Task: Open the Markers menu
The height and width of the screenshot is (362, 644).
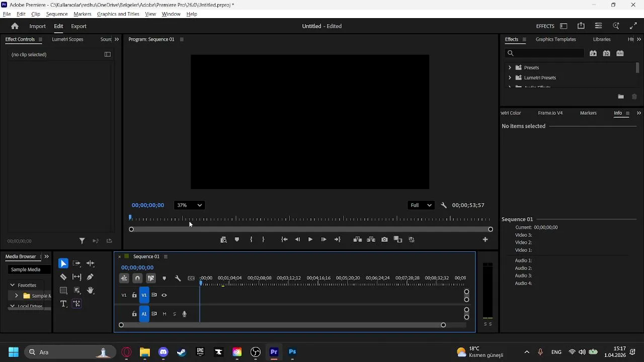Action: coord(83,14)
